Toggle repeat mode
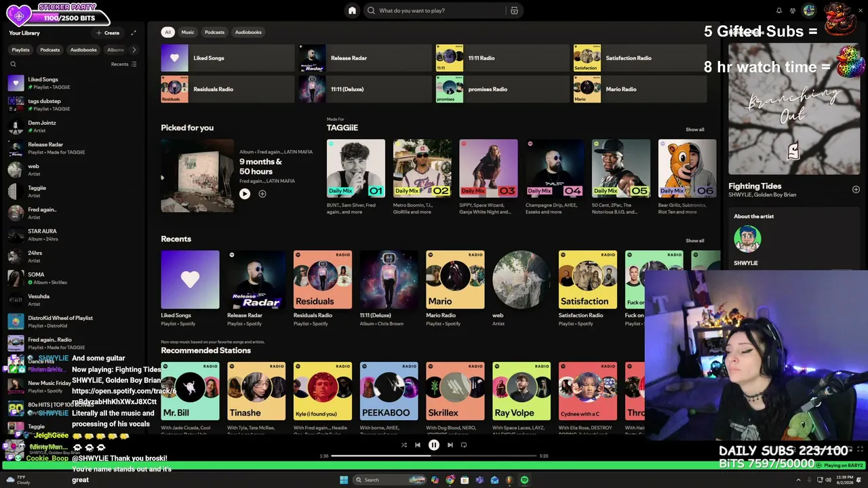 [x=464, y=445]
